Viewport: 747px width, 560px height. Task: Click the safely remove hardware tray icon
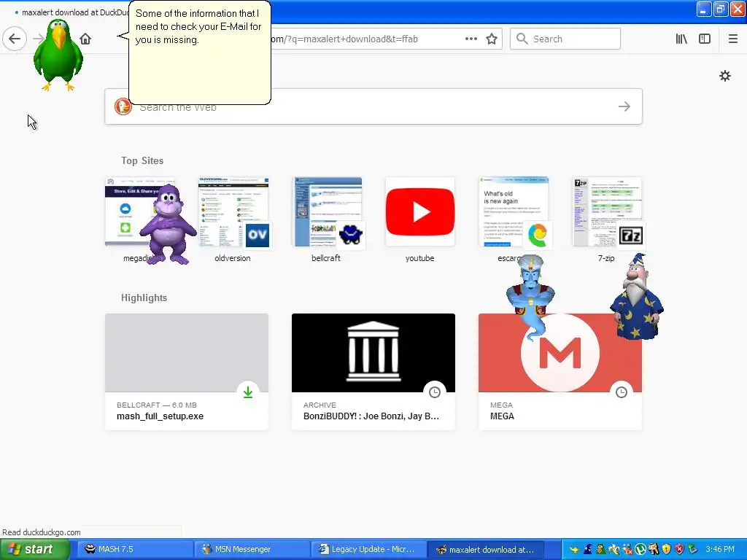click(693, 549)
